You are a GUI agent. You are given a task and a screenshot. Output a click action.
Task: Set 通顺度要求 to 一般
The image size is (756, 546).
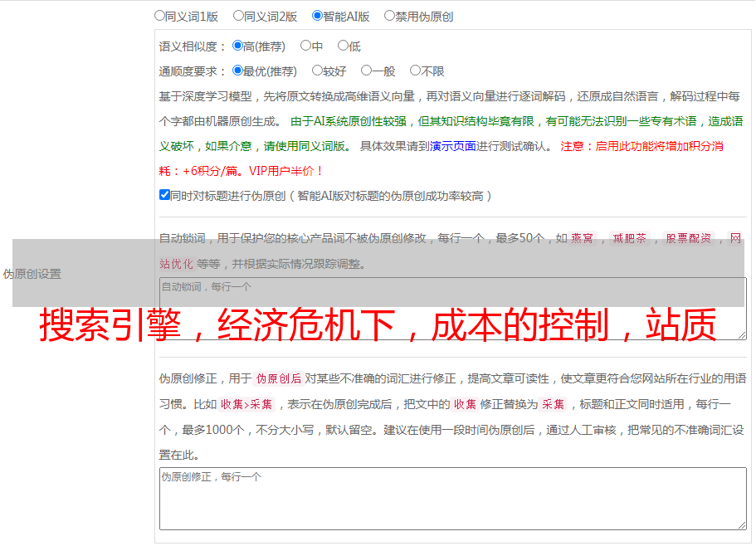pos(367,71)
